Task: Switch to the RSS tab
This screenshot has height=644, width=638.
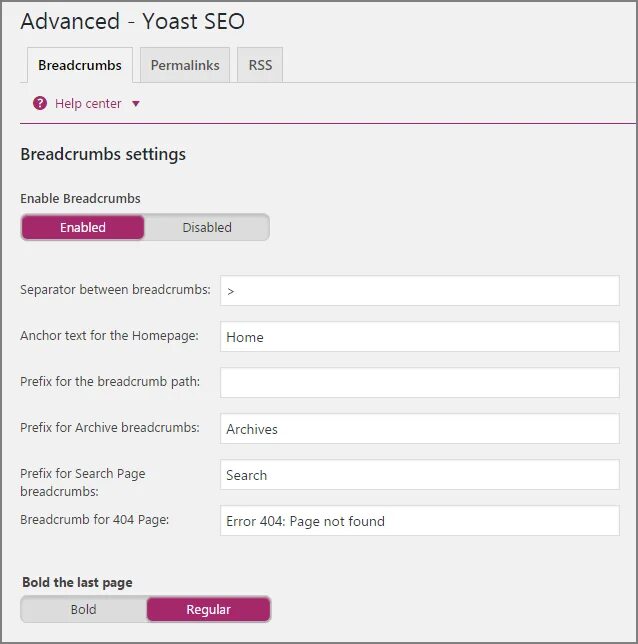Action: tap(260, 65)
